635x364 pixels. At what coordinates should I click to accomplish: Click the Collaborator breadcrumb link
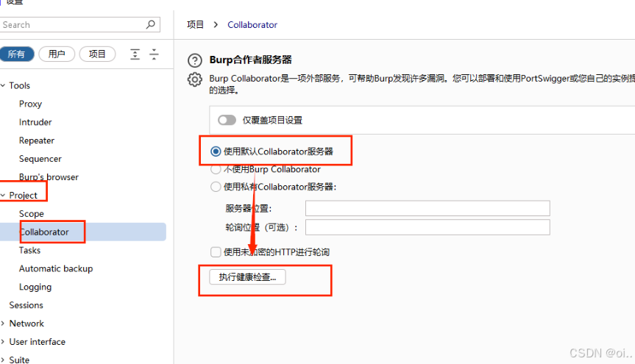(252, 25)
